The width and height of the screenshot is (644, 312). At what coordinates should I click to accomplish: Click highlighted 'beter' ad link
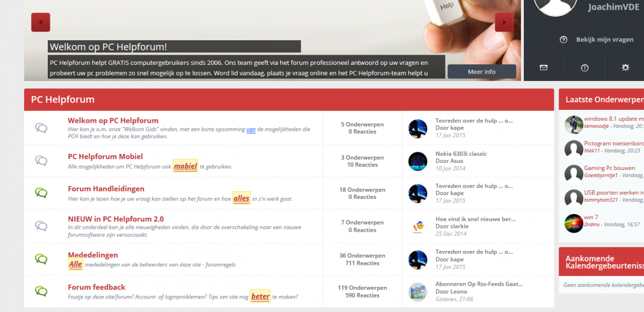(260, 296)
